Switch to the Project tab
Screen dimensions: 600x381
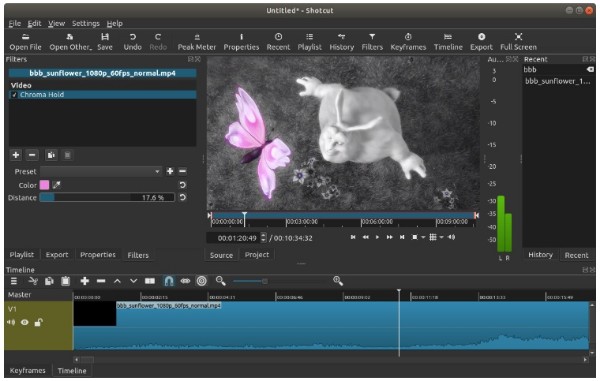click(257, 255)
